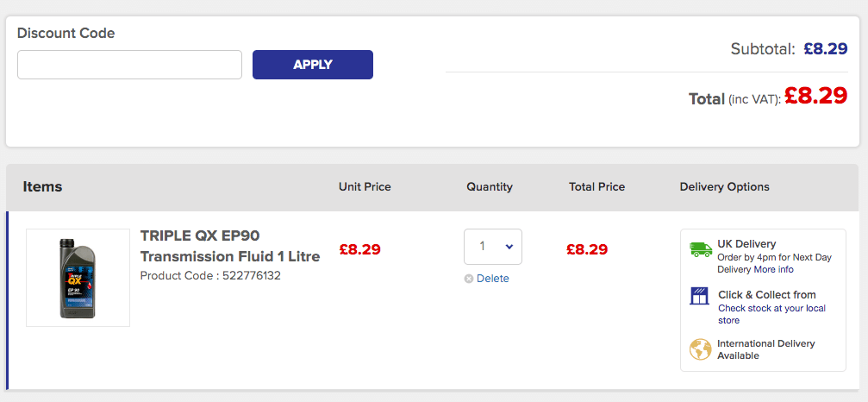
Task: Click the Discount Code label
Action: pos(66,34)
